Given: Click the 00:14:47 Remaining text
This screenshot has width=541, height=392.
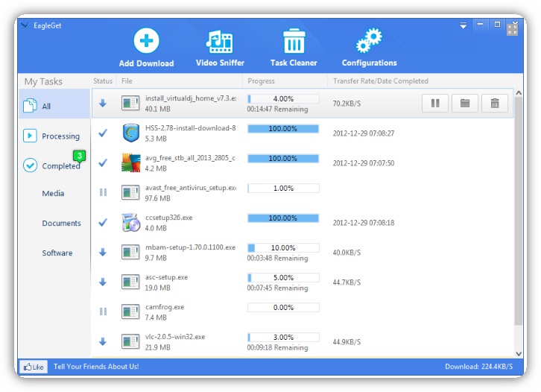Looking at the screenshot, I should (277, 109).
